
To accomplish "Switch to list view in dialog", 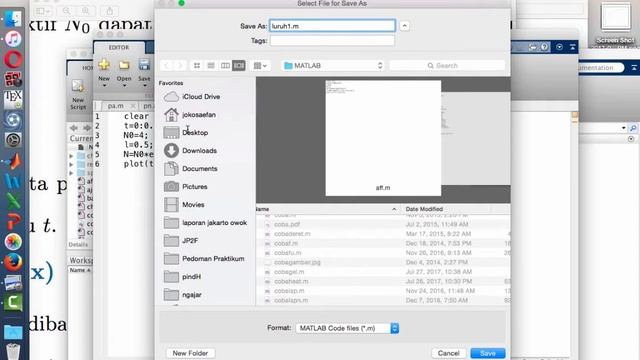I will [211, 65].
